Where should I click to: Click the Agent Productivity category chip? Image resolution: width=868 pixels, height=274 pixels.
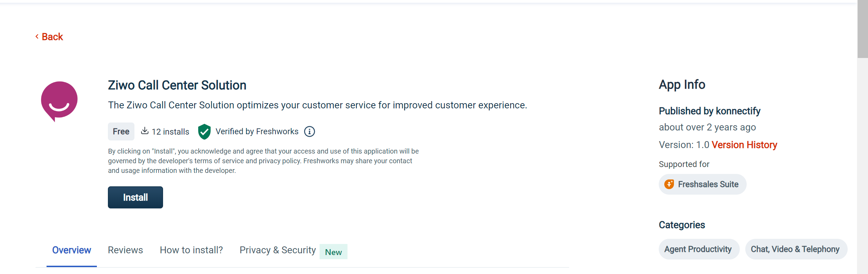point(699,249)
